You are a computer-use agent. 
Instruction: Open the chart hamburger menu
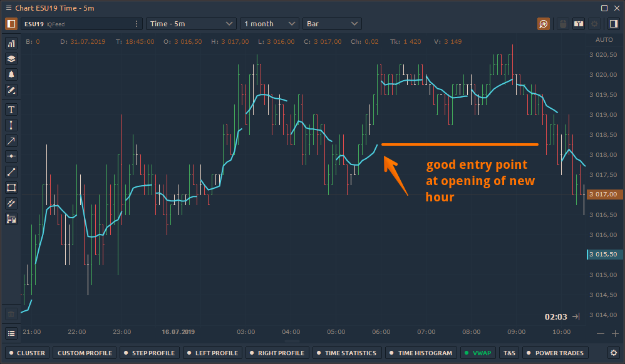8,8
